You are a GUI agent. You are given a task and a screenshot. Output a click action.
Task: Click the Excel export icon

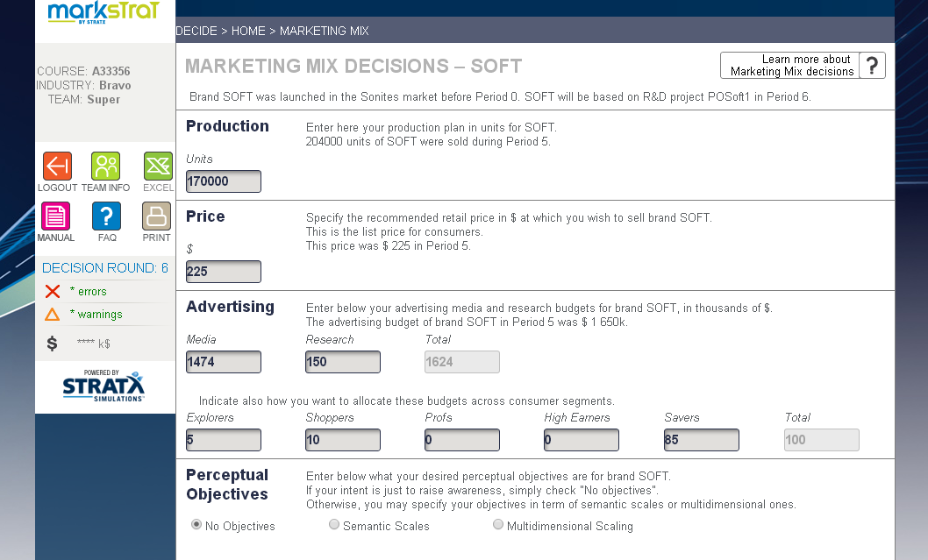click(x=158, y=166)
